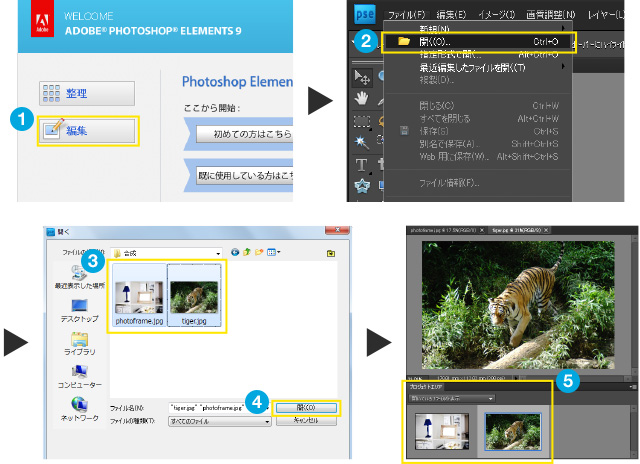
Task: Click the status bar arrow below the canvas
Action: [516, 378]
